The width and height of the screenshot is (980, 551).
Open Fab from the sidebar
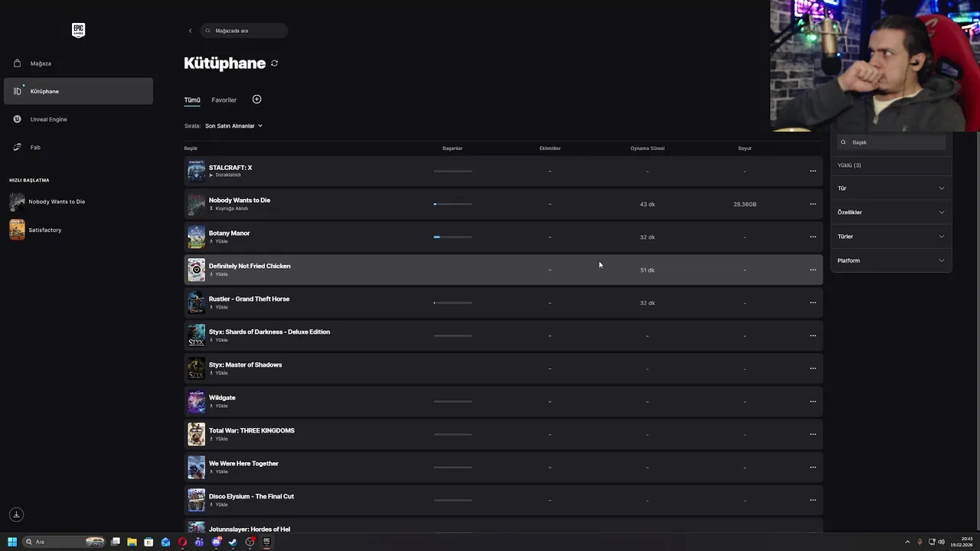coord(35,147)
